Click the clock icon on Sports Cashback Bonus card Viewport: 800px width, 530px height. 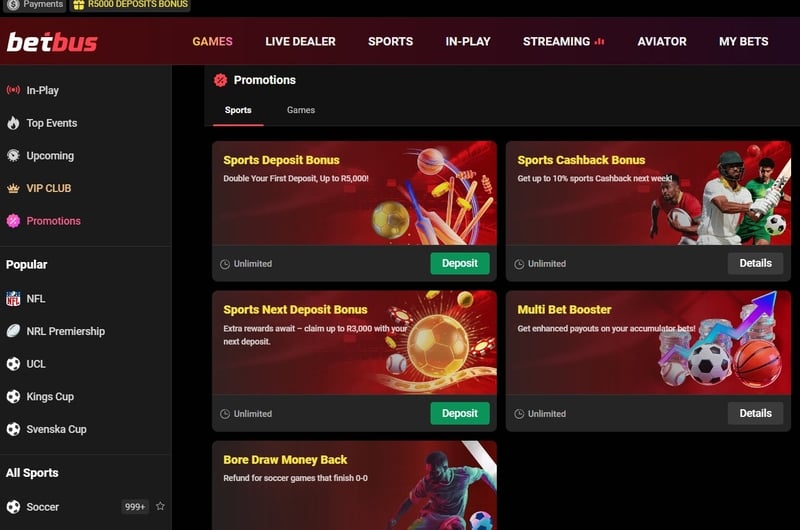519,264
